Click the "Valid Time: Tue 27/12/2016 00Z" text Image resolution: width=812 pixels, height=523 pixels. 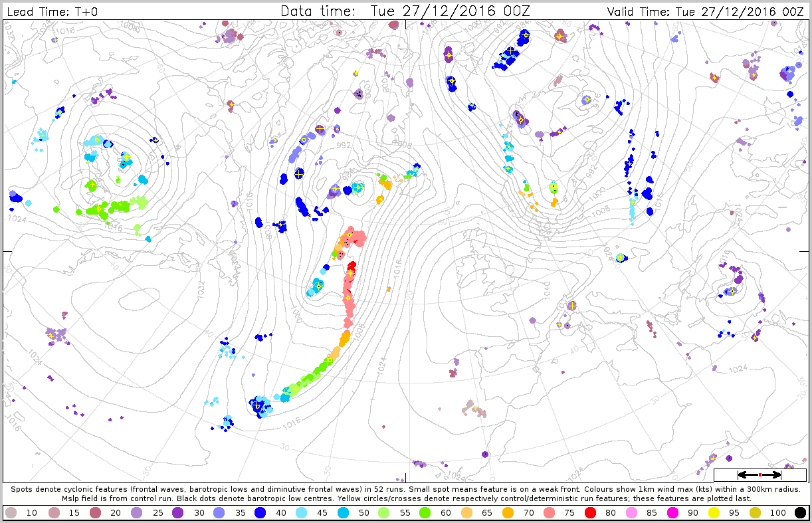pyautogui.click(x=706, y=12)
